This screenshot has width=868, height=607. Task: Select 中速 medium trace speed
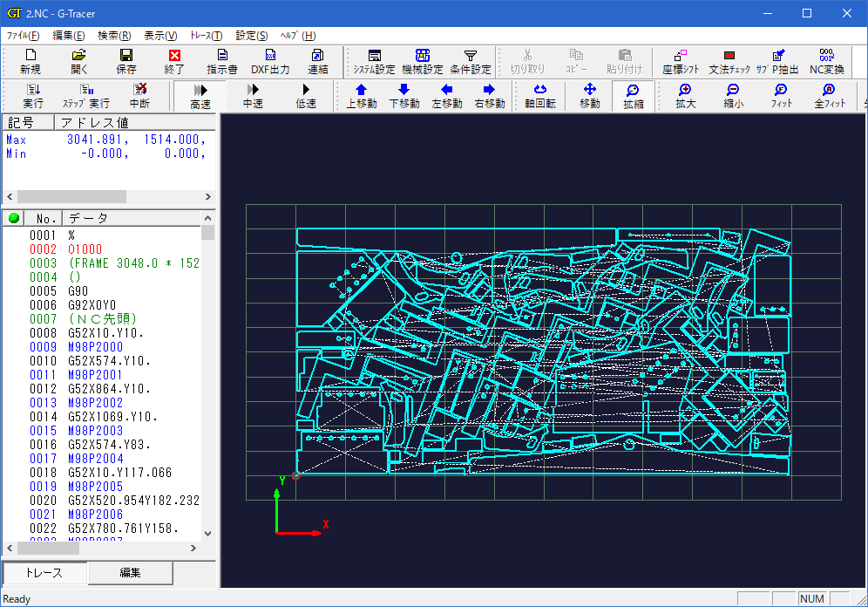[253, 96]
